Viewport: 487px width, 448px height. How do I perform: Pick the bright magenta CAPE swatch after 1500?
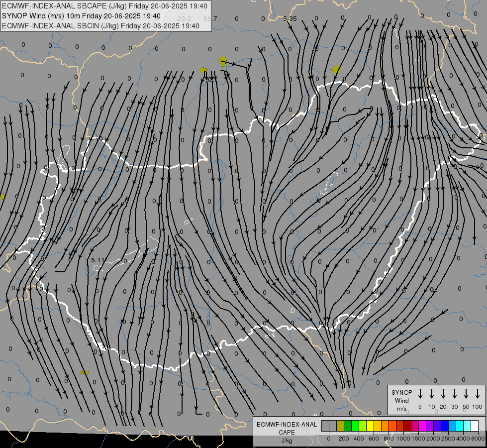[422, 426]
